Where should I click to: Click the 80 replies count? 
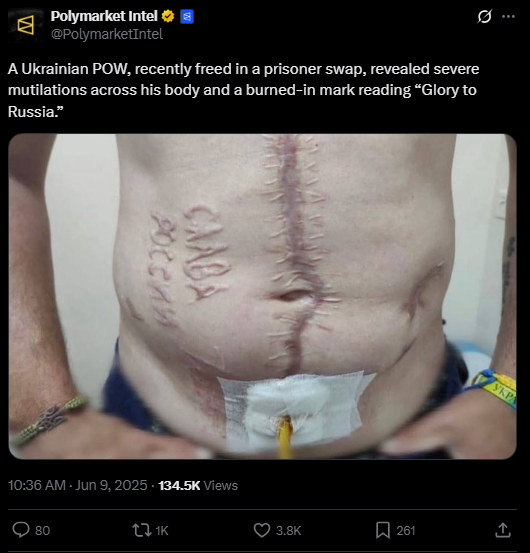point(43,530)
